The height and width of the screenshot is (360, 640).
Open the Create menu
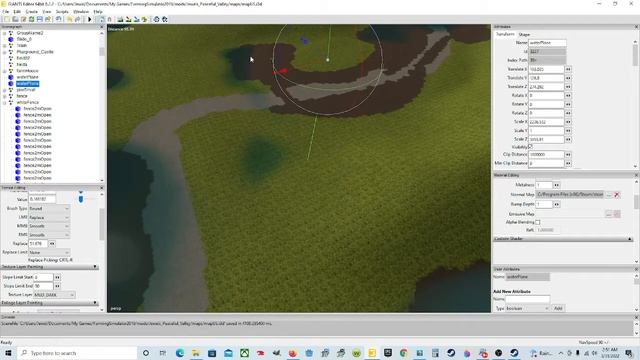pyautogui.click(x=31, y=11)
